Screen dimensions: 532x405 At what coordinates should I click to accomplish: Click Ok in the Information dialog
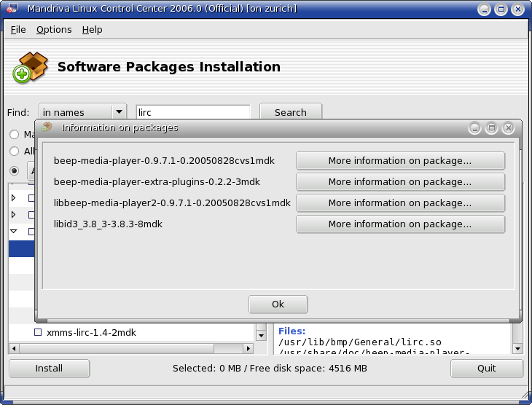pos(278,304)
